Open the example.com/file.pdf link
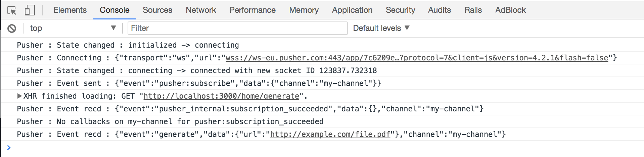This screenshot has width=644, height=157. (x=330, y=135)
